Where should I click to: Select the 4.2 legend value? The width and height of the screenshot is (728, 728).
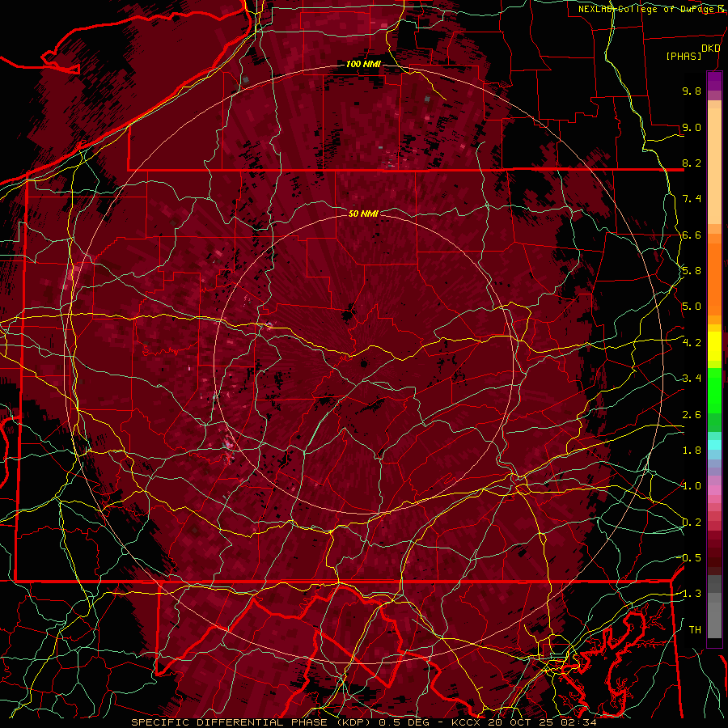[x=692, y=343]
